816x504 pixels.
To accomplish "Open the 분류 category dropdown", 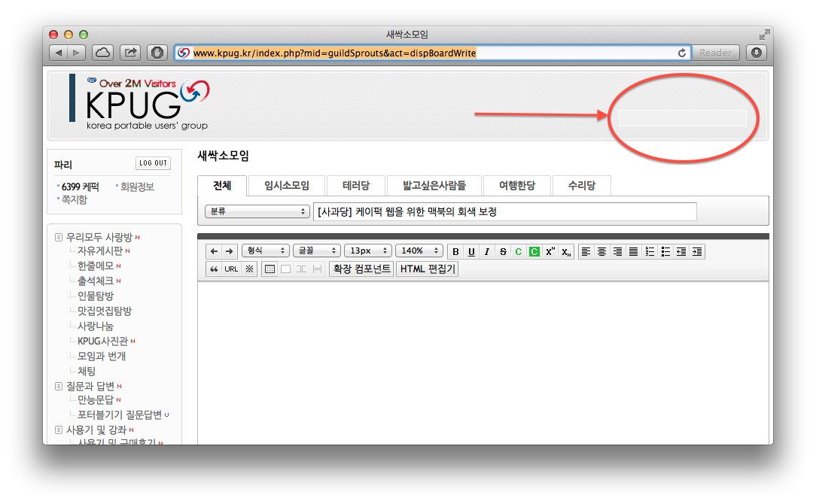I will pyautogui.click(x=257, y=211).
